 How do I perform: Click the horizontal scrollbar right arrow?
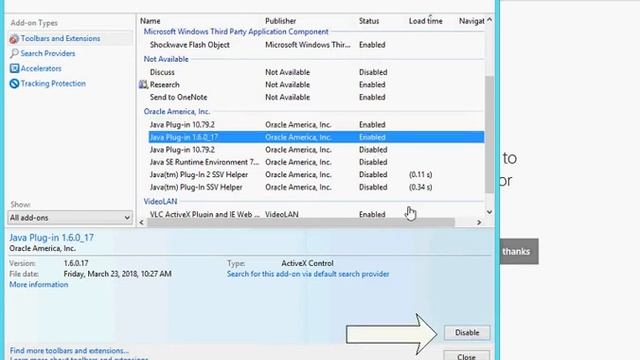[x=479, y=222]
